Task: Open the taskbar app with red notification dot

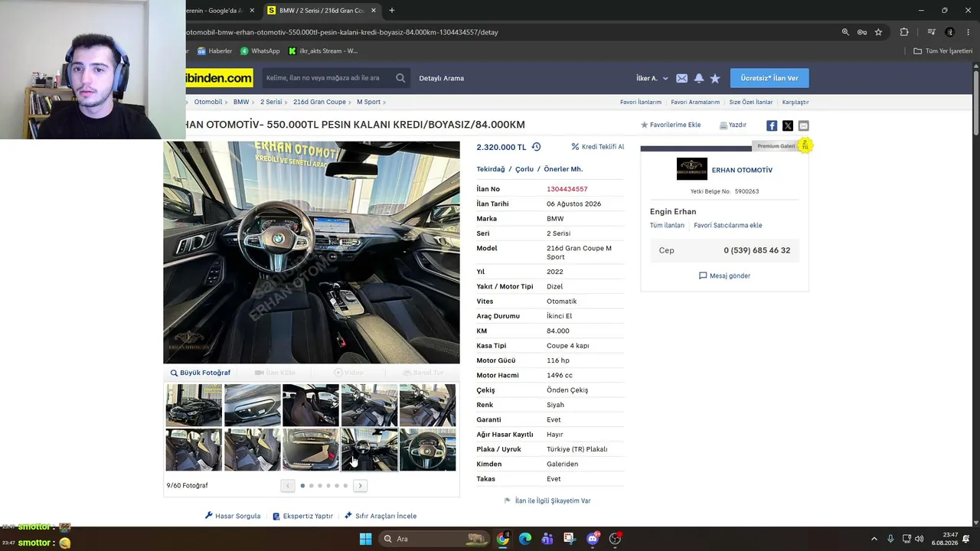Action: point(616,539)
